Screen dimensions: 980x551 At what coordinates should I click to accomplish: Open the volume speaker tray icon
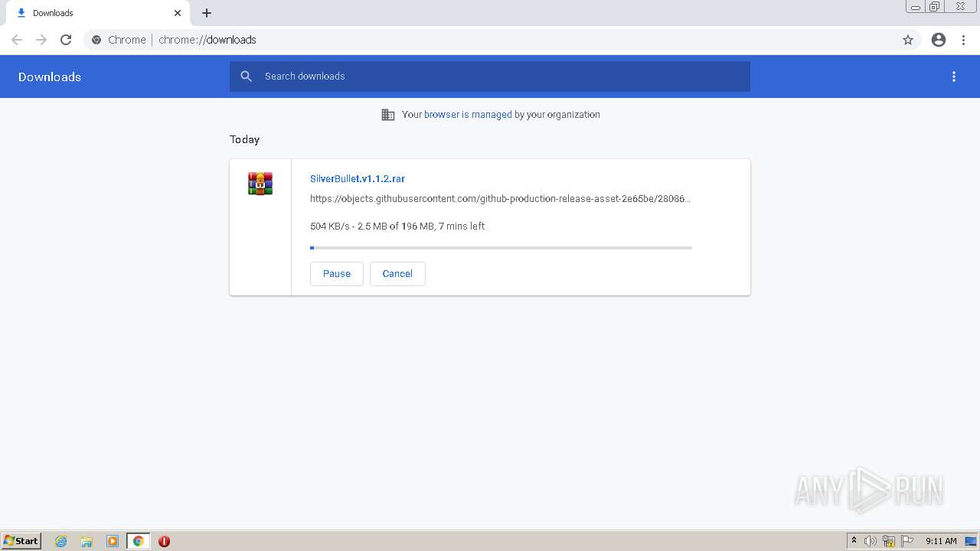[x=871, y=541]
